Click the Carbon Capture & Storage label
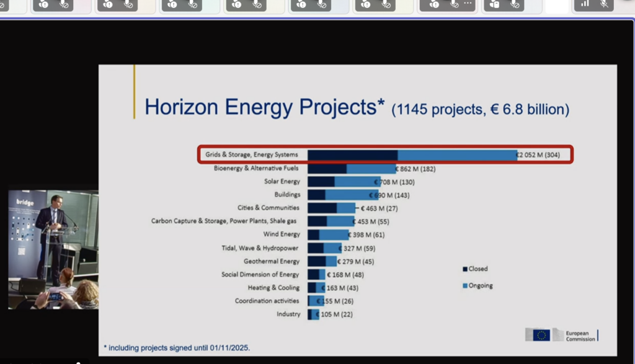 tap(224, 221)
